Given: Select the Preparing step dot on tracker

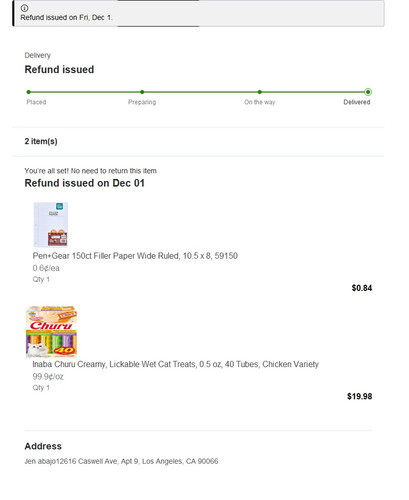Looking at the screenshot, I should coord(142,92).
